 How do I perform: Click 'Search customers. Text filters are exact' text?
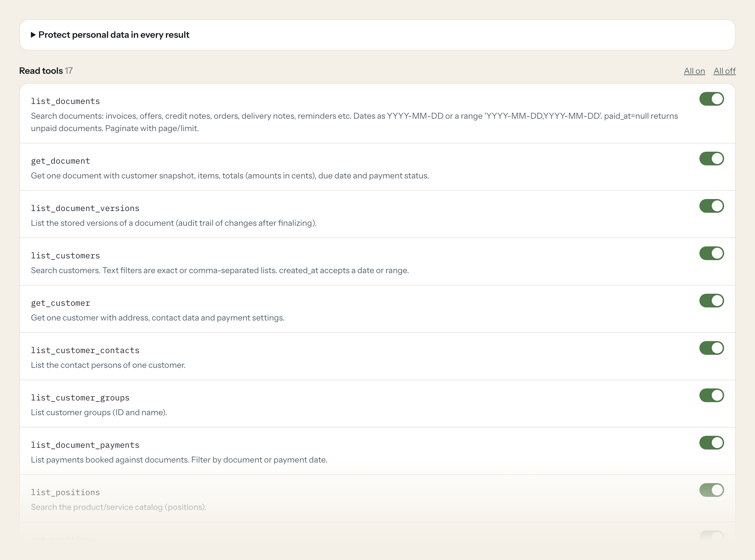pos(220,270)
